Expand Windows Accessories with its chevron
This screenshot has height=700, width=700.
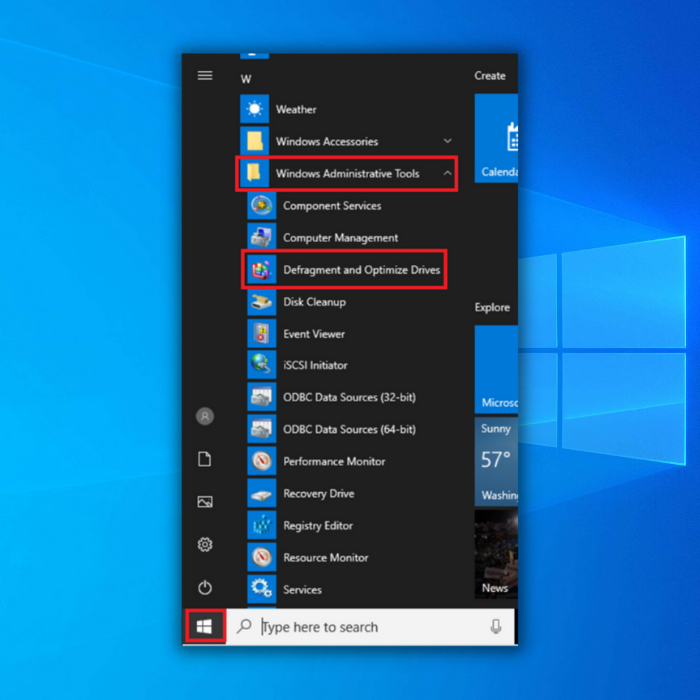click(x=447, y=141)
